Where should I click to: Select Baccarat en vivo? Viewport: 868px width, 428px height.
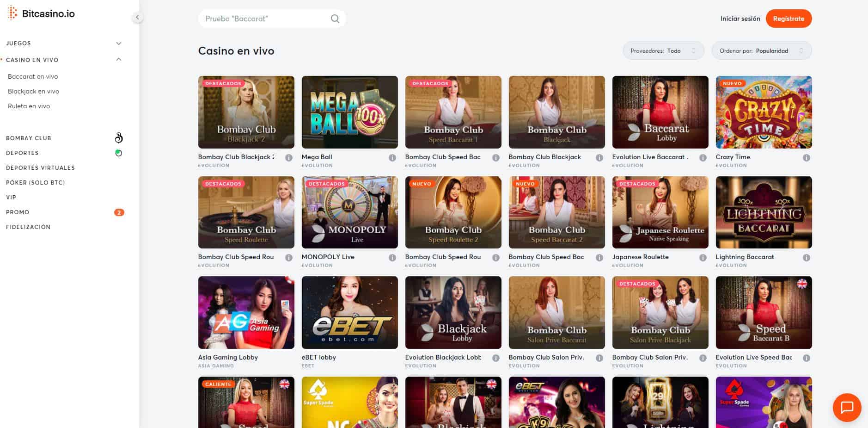[x=33, y=76]
